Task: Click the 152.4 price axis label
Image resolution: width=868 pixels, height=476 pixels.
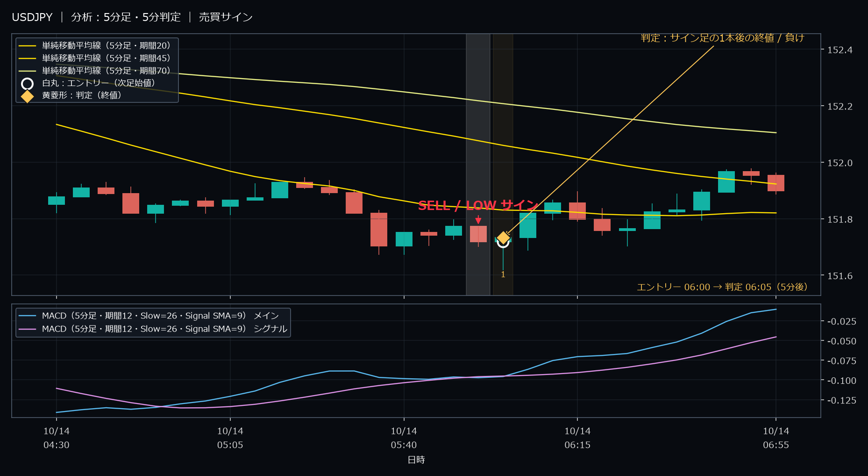Action: pos(840,50)
